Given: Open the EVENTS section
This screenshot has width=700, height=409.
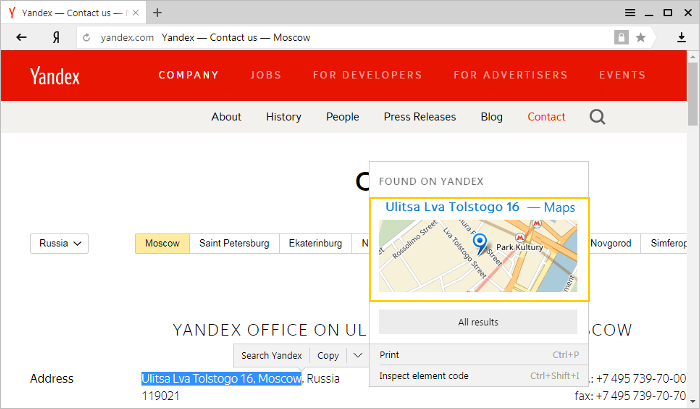Looking at the screenshot, I should 622,75.
